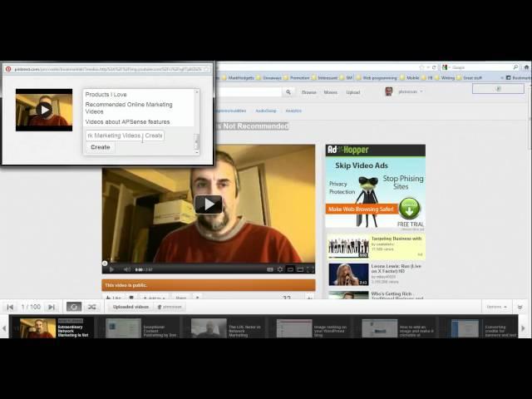Open the Mobile bookmark folder

(410, 77)
